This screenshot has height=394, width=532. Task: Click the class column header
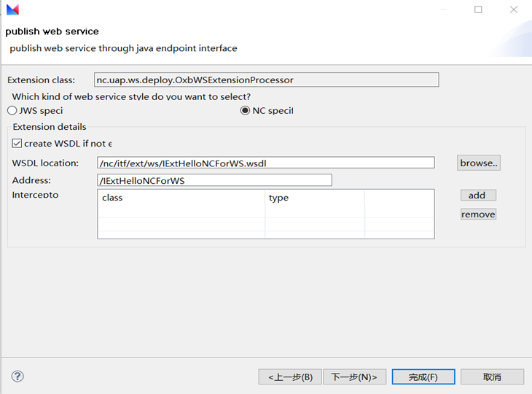click(x=181, y=198)
